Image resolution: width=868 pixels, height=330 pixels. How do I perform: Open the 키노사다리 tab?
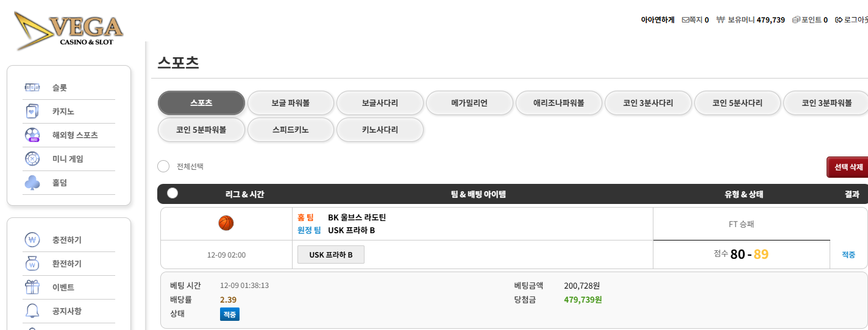(380, 130)
